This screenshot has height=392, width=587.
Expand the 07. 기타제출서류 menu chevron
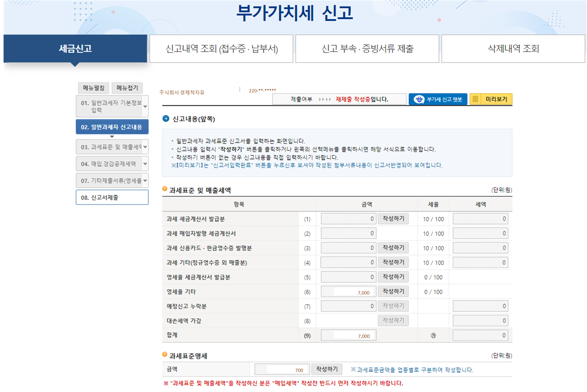coord(145,181)
